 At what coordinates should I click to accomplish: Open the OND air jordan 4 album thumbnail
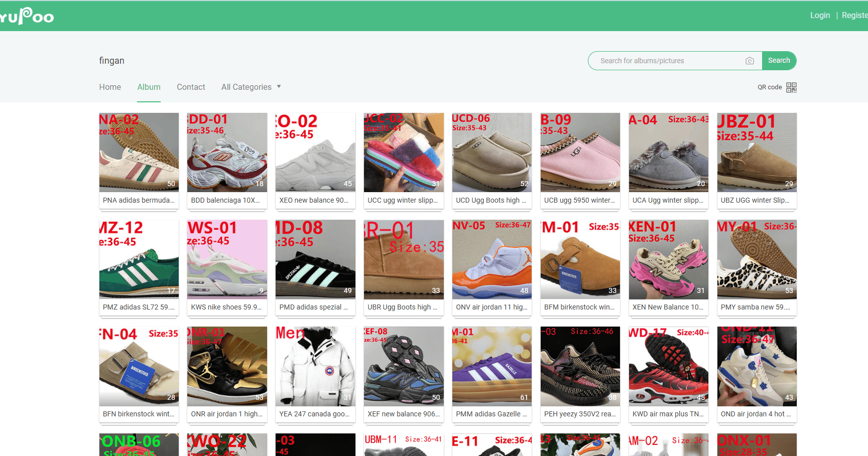757,366
